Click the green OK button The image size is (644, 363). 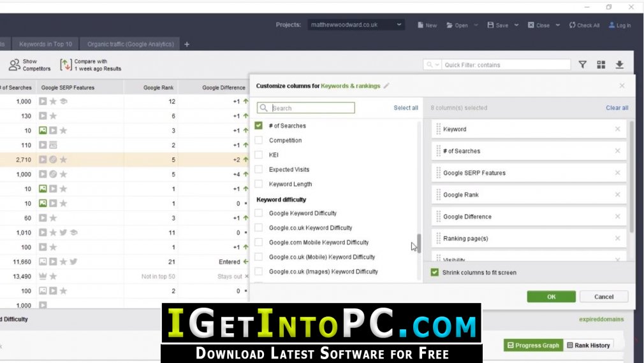coord(551,297)
